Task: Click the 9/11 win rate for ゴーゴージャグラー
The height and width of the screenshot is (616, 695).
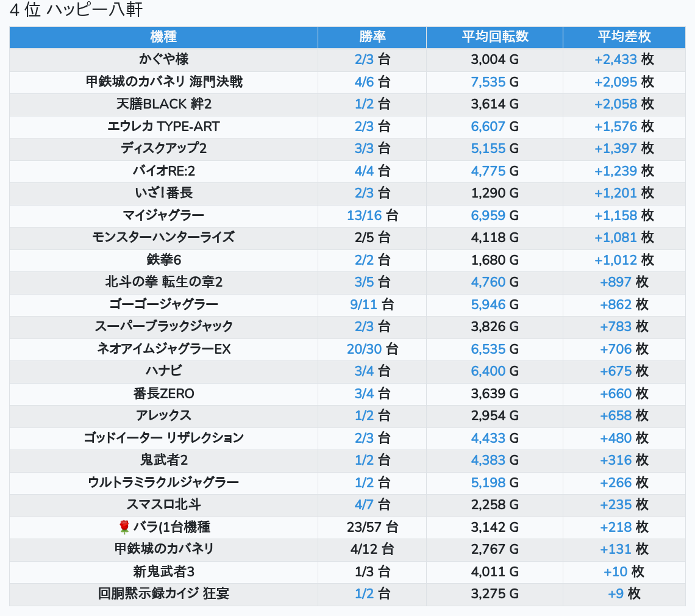Action: (364, 304)
